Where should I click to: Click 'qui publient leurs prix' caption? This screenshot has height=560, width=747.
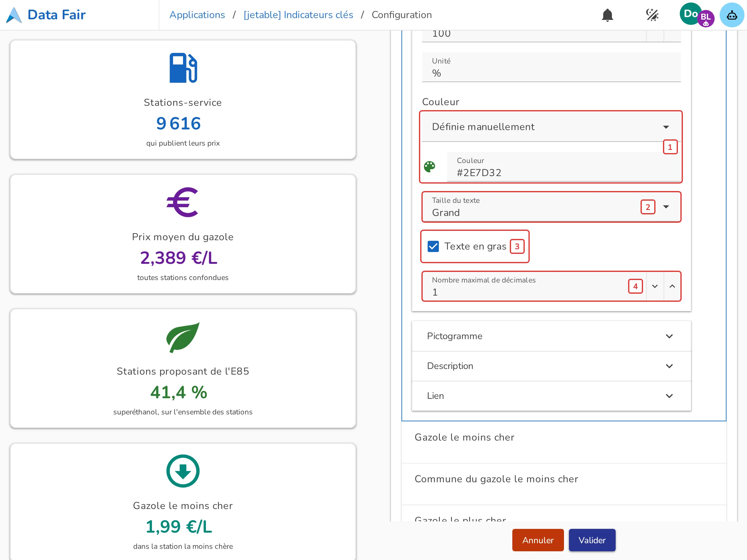pos(183,143)
